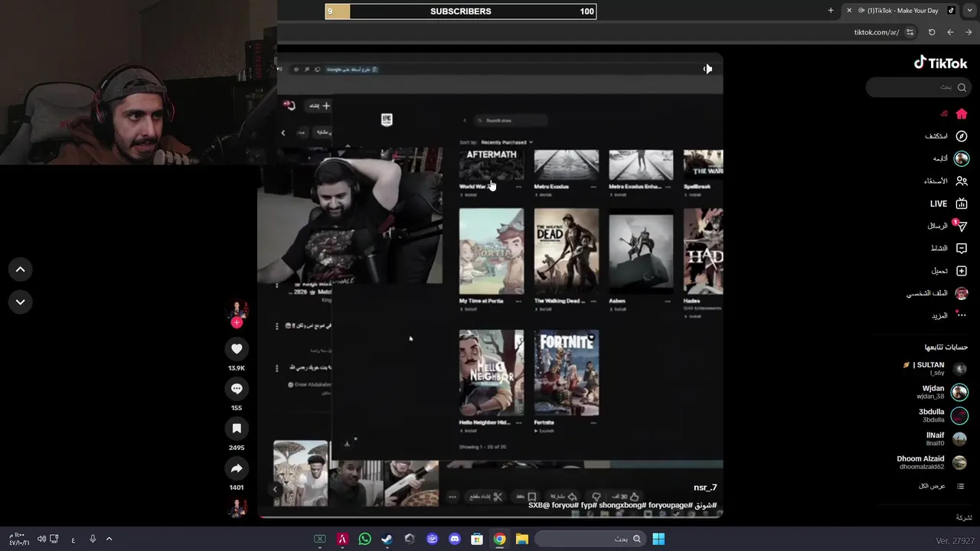Click the Windows taskbar search box
The width and height of the screenshot is (980, 551).
[x=590, y=539]
